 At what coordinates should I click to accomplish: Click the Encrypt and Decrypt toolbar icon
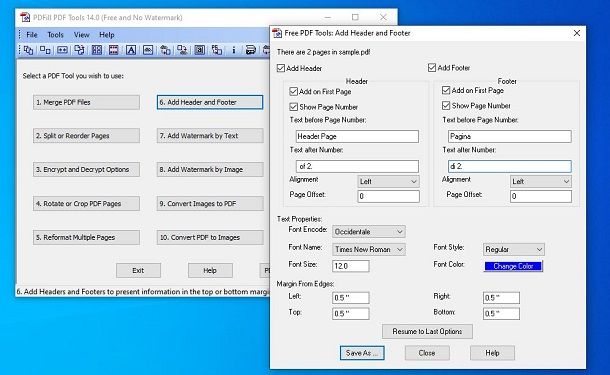pos(62,50)
